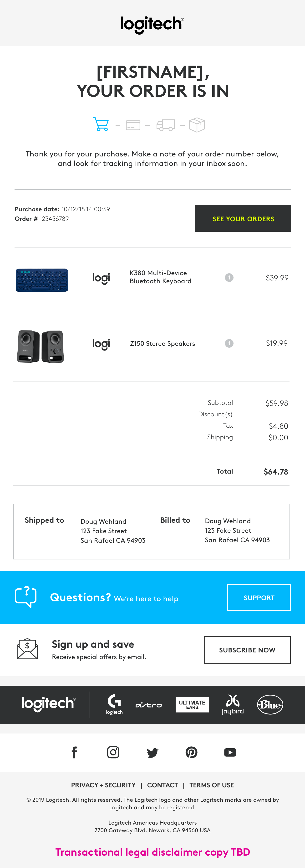This screenshot has width=305, height=868.
Task: Click the See Your Orders button
Action: pos(243,218)
